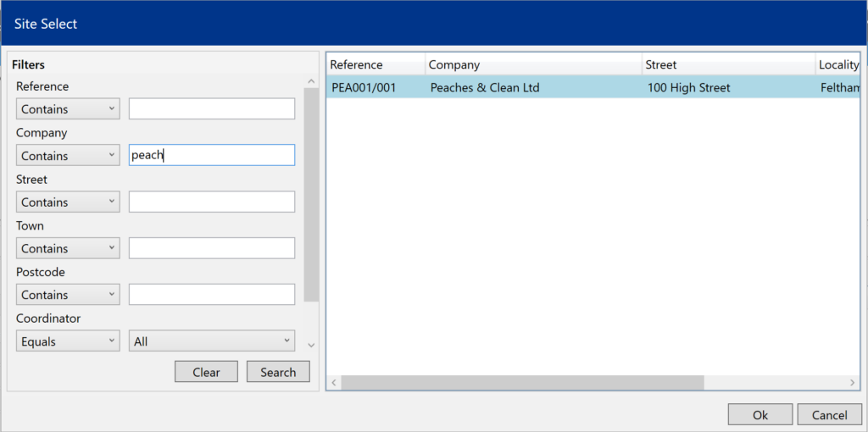Open the Reference filter Contains dropdown

68,109
